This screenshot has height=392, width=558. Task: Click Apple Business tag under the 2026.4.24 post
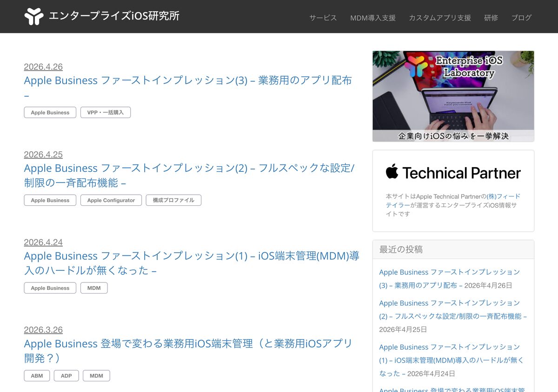point(50,288)
